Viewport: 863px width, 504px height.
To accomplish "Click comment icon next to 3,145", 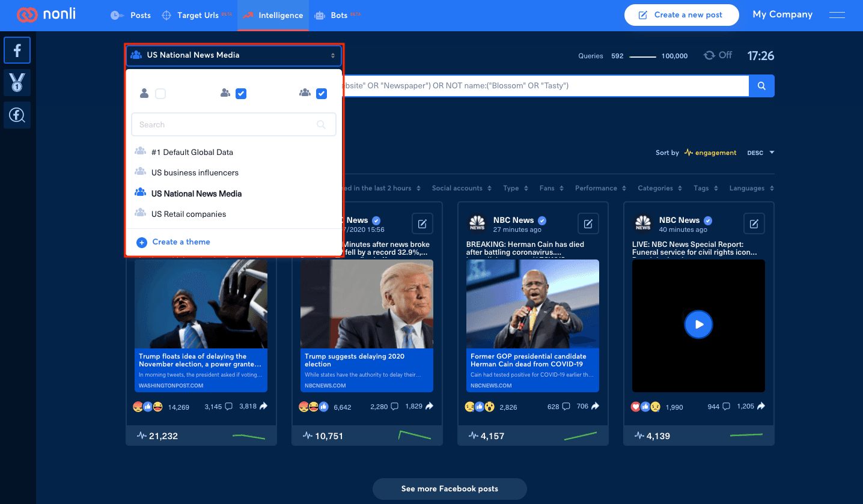I will pyautogui.click(x=228, y=407).
